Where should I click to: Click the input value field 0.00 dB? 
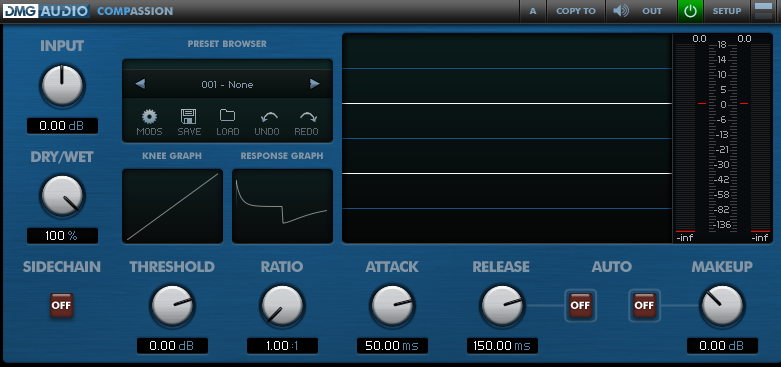62,126
